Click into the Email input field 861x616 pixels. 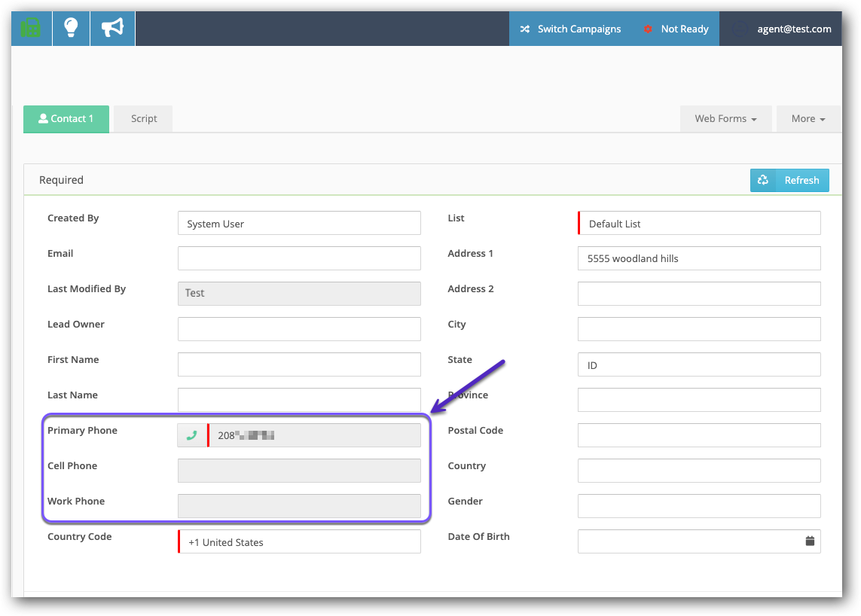click(x=299, y=258)
